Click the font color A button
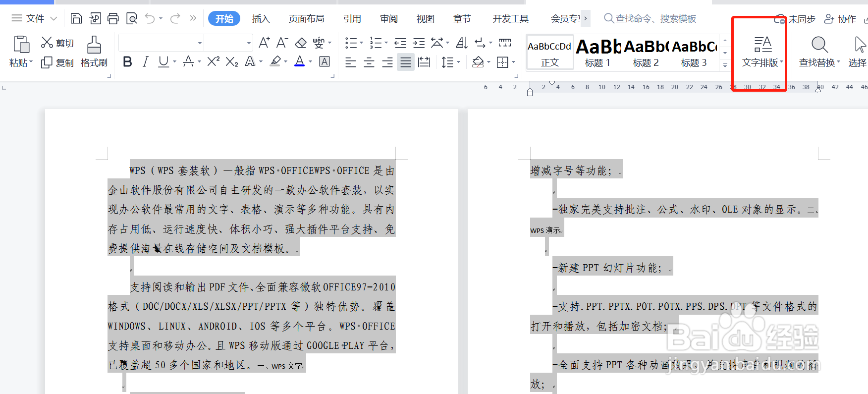The width and height of the screenshot is (868, 394). point(299,61)
